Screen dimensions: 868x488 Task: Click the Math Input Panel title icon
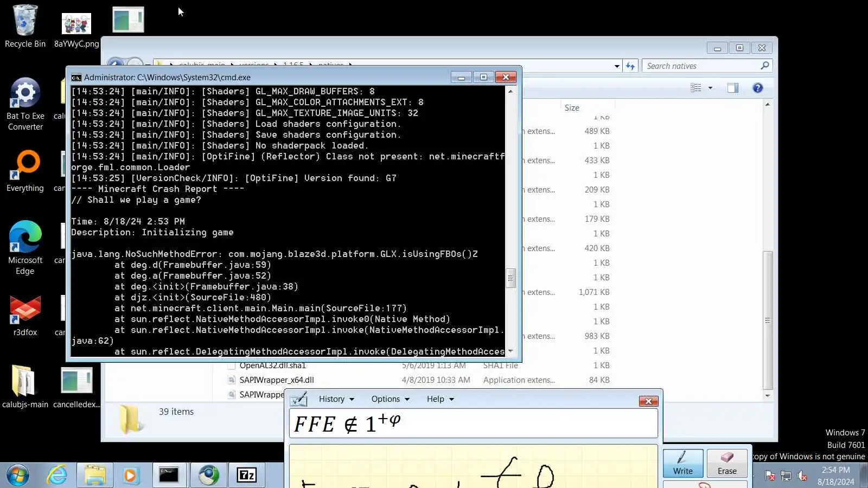[299, 399]
